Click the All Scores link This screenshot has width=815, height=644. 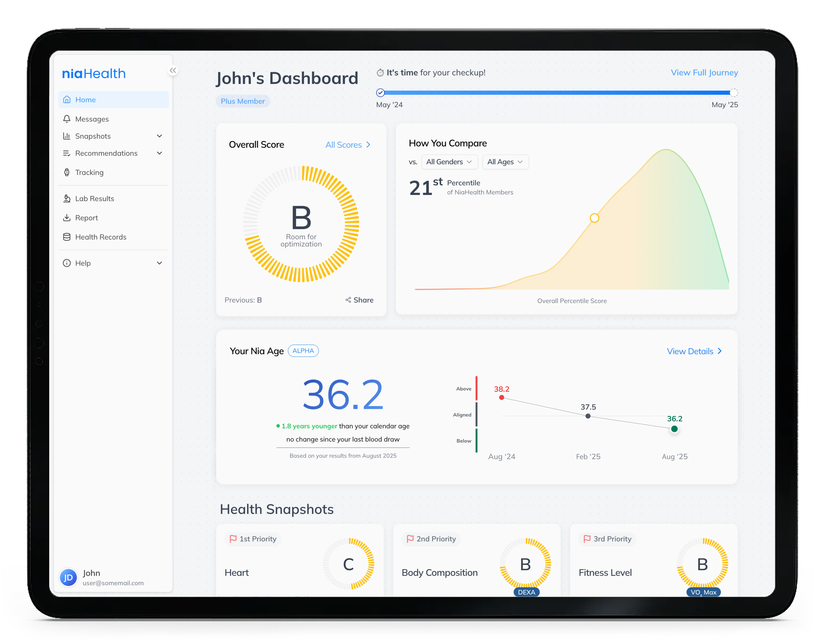348,145
